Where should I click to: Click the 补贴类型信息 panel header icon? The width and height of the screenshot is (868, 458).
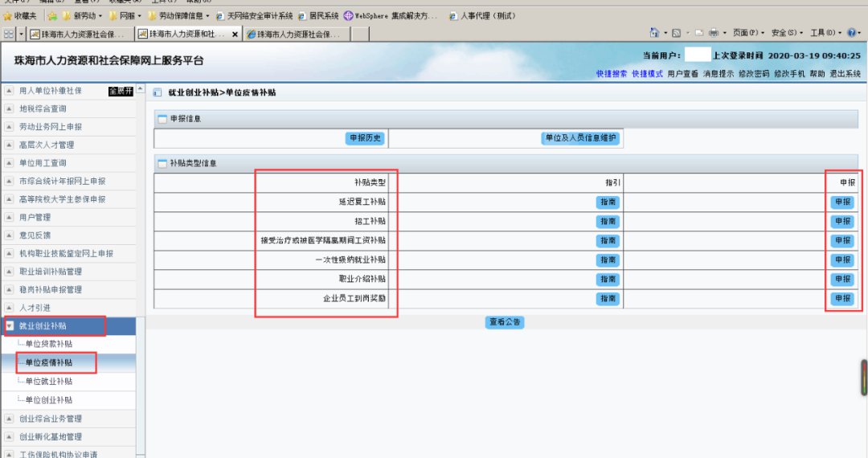(x=162, y=163)
